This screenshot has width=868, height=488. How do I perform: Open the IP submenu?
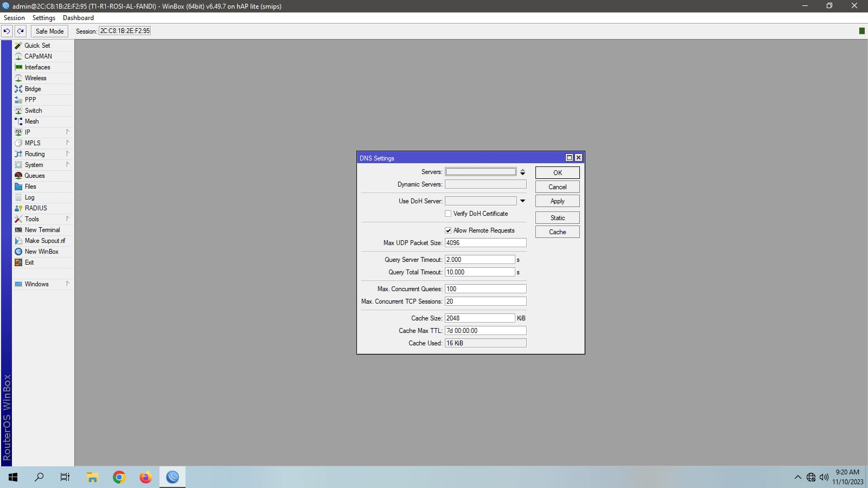(x=43, y=132)
